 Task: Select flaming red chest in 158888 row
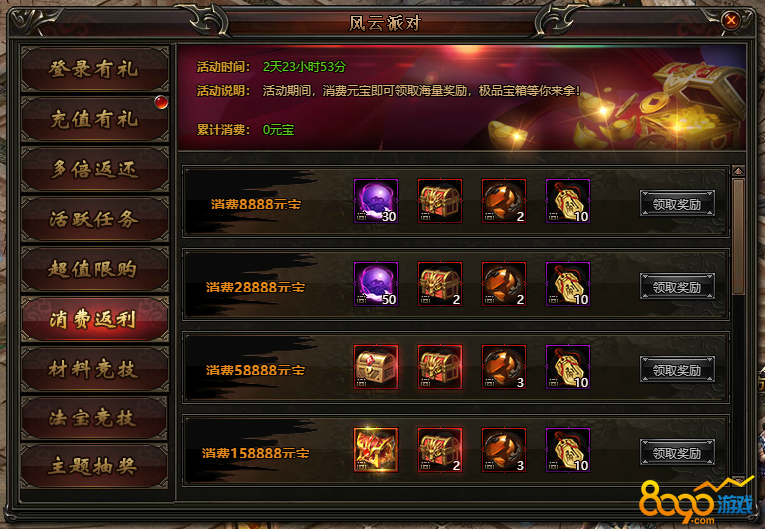376,450
